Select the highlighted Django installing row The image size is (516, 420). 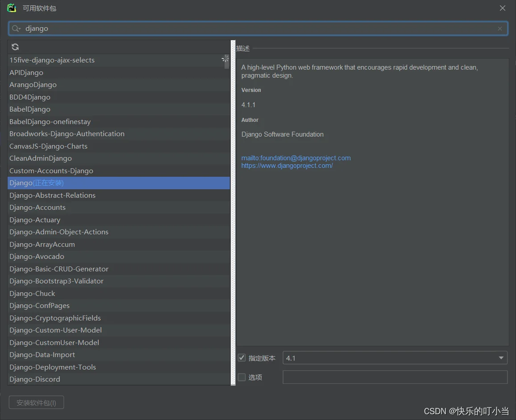coord(118,183)
